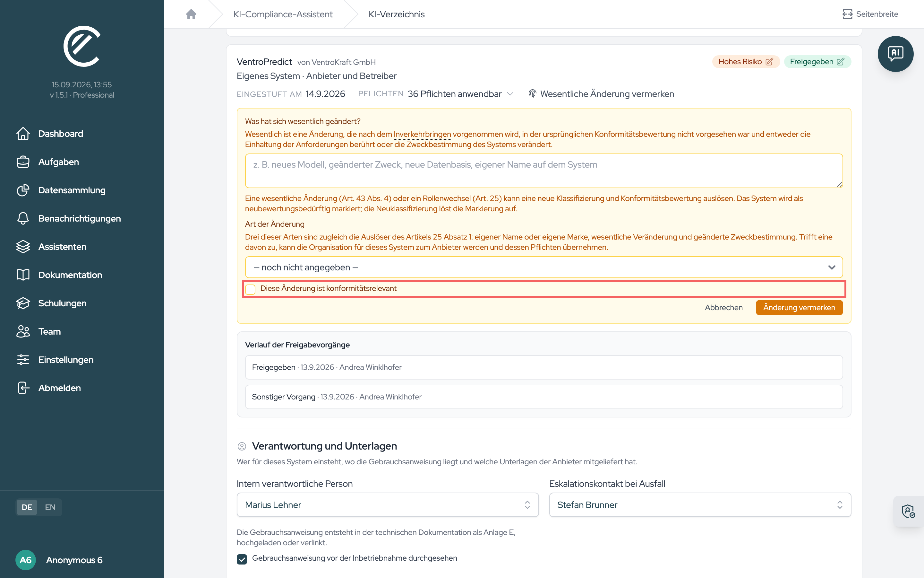Click the Team people icon
This screenshot has width=924, height=578.
tap(23, 331)
